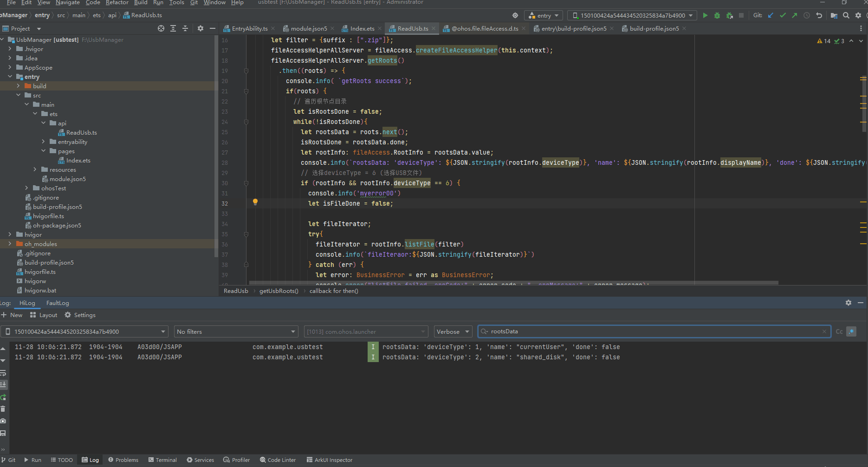
Task: Open the Log panel device dropdown
Action: [x=84, y=331]
